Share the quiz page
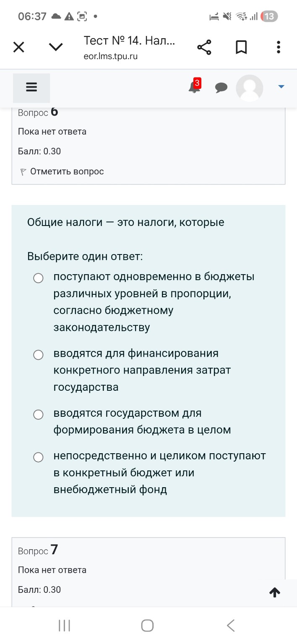Screen dimensions: 297x644 tap(204, 47)
